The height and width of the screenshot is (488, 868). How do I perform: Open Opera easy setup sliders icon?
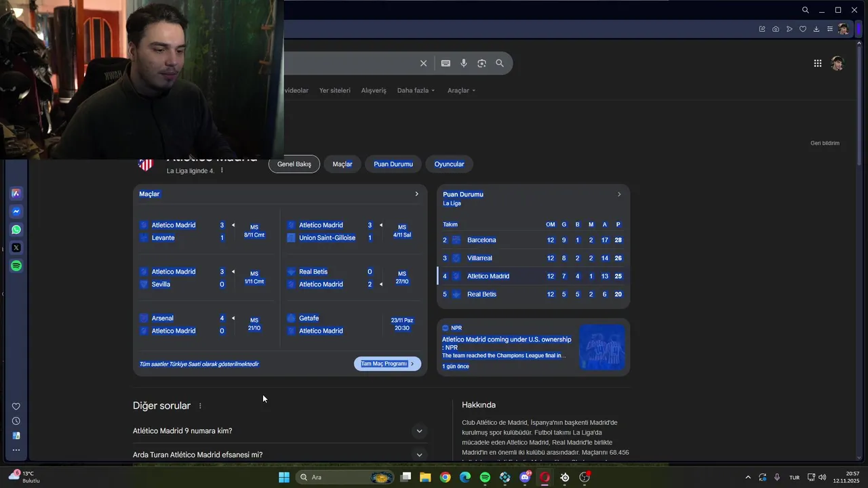tap(829, 29)
